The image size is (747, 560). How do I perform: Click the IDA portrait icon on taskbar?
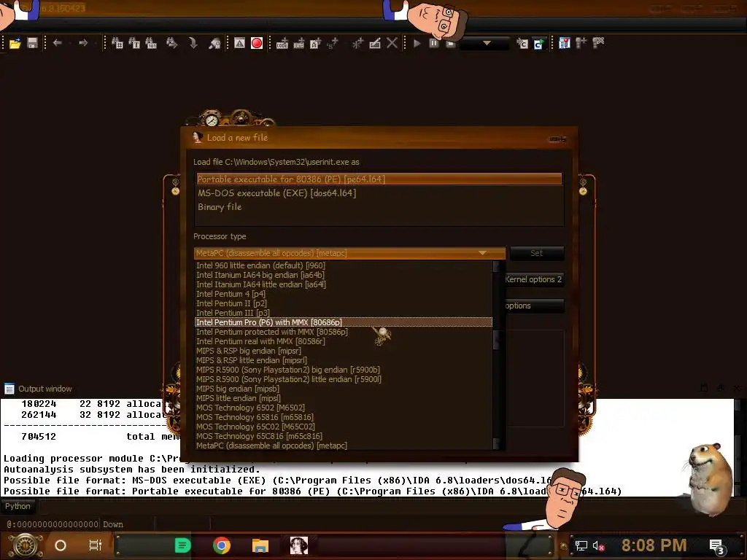pos(299,545)
